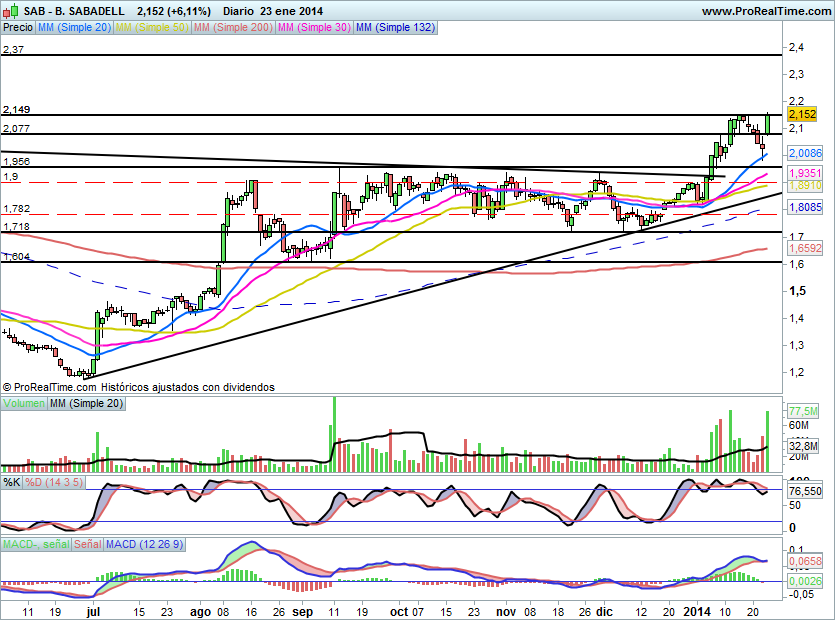
Task: Click the blue 2,0086 moving average tag
Action: click(x=805, y=153)
